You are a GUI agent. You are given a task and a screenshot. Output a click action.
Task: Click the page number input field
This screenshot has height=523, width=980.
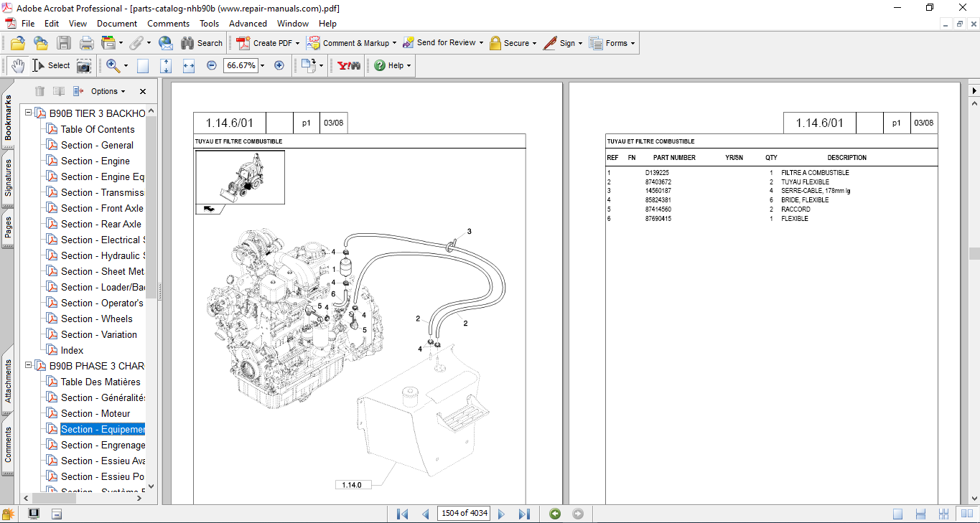click(x=463, y=514)
